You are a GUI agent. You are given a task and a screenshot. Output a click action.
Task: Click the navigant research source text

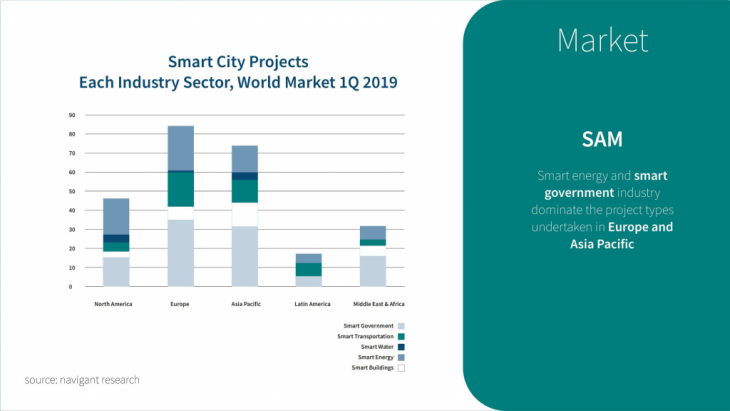pos(82,380)
